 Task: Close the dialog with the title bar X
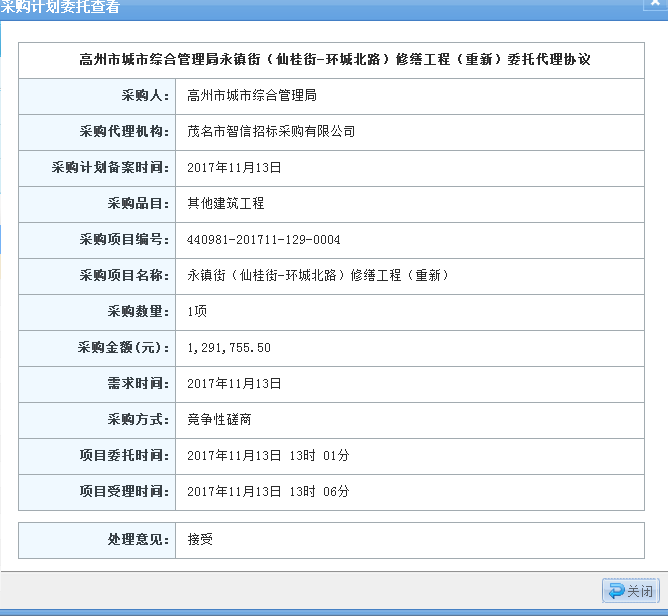[653, 5]
